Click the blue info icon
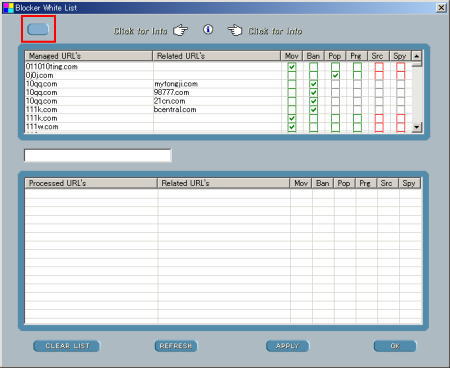Viewport: 450px width, 368px height. click(x=208, y=30)
